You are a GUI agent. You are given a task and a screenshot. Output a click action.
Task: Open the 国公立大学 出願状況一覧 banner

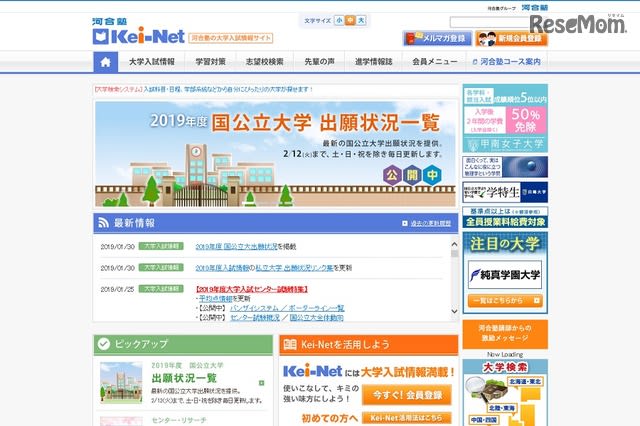[275, 154]
